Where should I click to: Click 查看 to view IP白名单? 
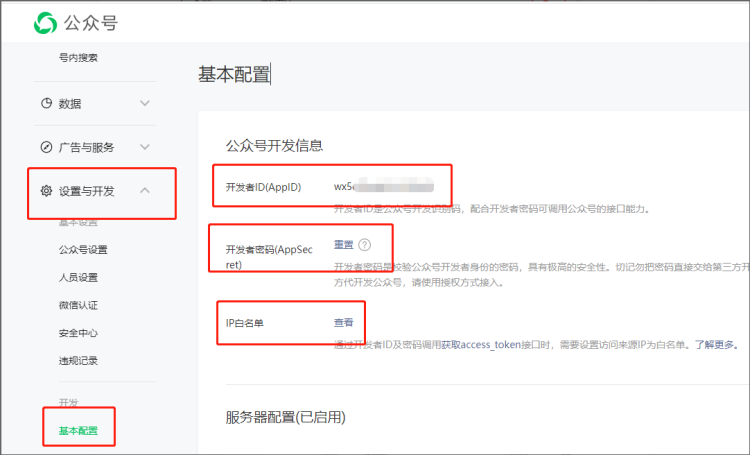pos(343,322)
